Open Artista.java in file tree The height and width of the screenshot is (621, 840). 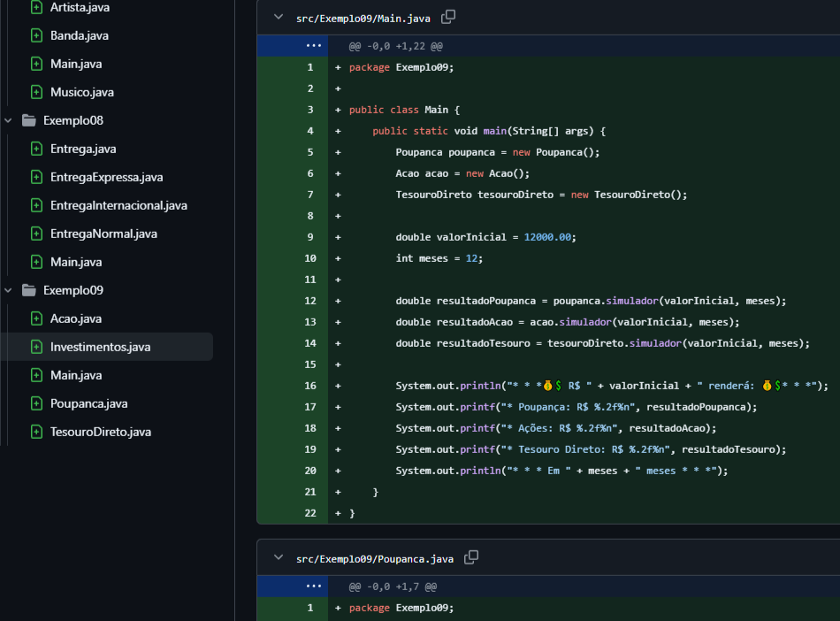pos(80,7)
